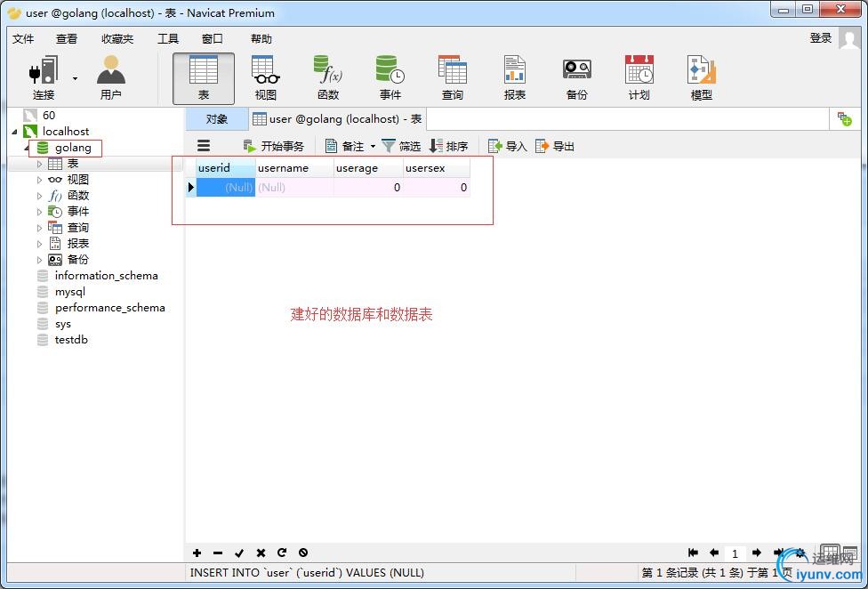
Task: Switch to the 对象 tab
Action: 216,119
